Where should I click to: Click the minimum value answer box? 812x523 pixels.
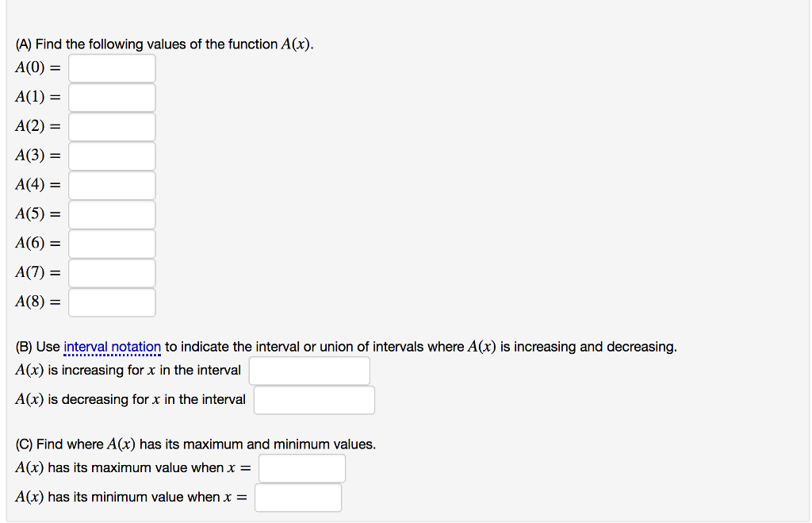297,498
